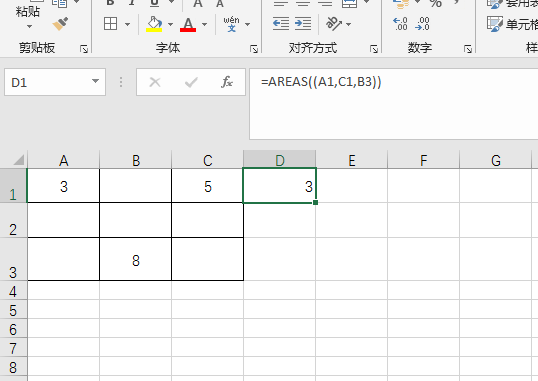This screenshot has height=381, width=538.
Task: Click the Percent Style % icon
Action: (x=435, y=3)
